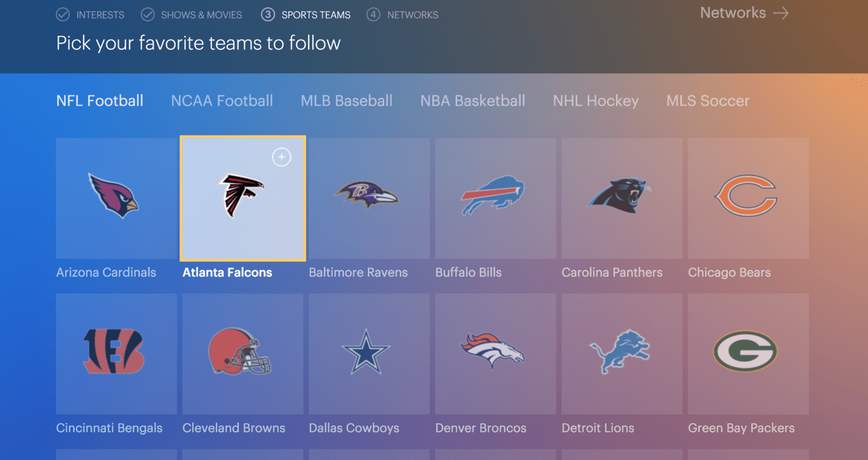Open the MLB Baseball tab
868x460 pixels.
[347, 101]
